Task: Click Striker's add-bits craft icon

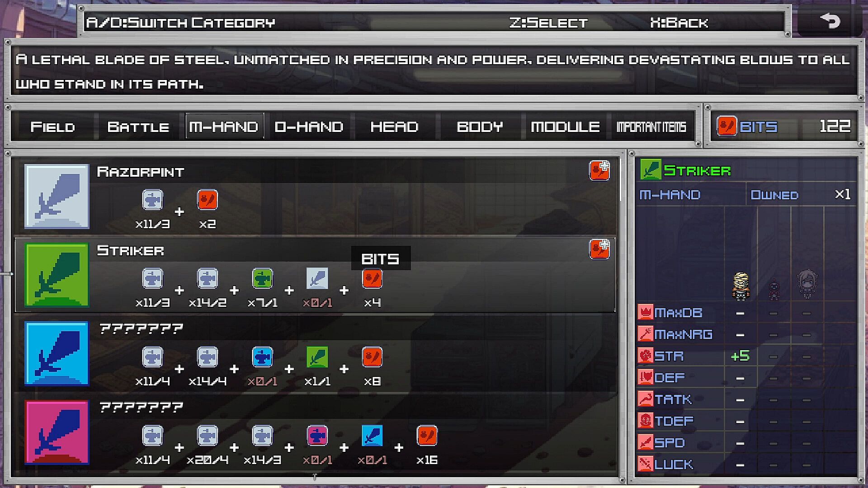Action: click(x=599, y=249)
